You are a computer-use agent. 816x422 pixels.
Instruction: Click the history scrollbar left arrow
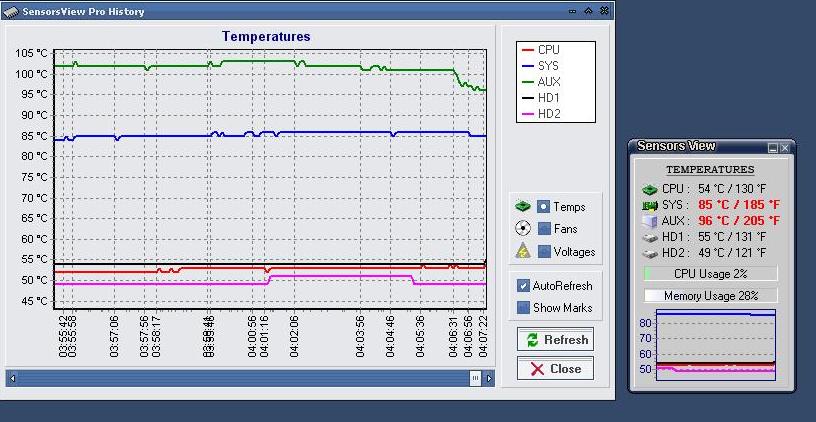point(12,378)
